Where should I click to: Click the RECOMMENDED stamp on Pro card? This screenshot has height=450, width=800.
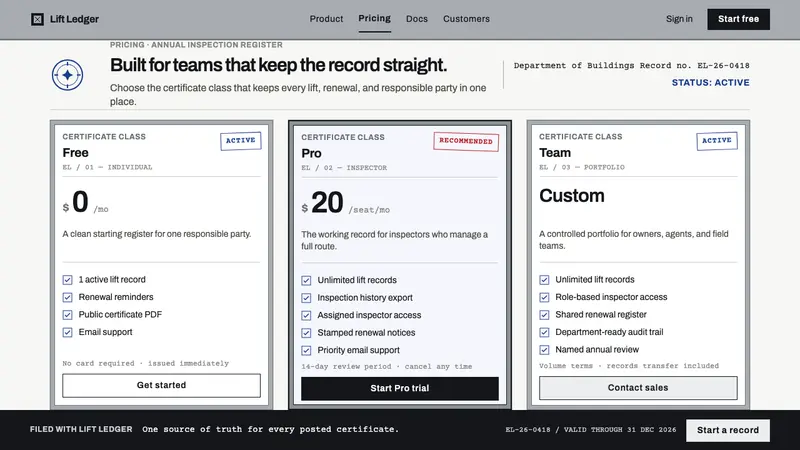click(466, 141)
